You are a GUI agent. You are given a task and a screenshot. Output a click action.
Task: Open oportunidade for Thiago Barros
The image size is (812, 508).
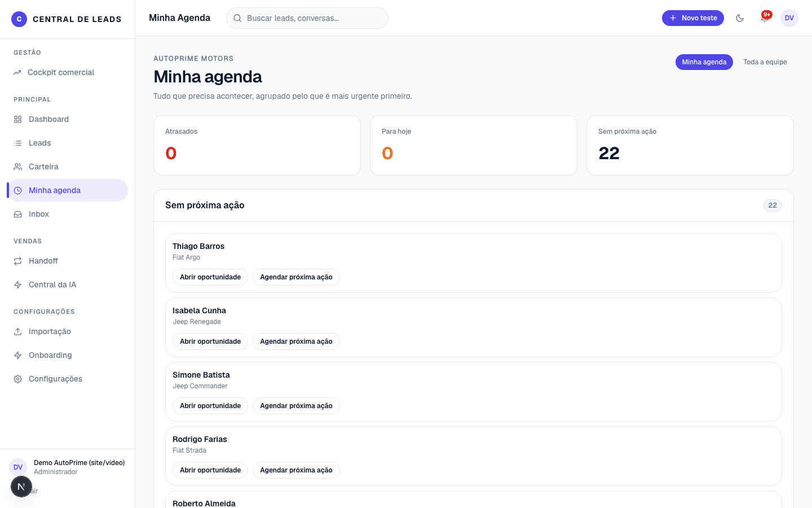click(210, 277)
